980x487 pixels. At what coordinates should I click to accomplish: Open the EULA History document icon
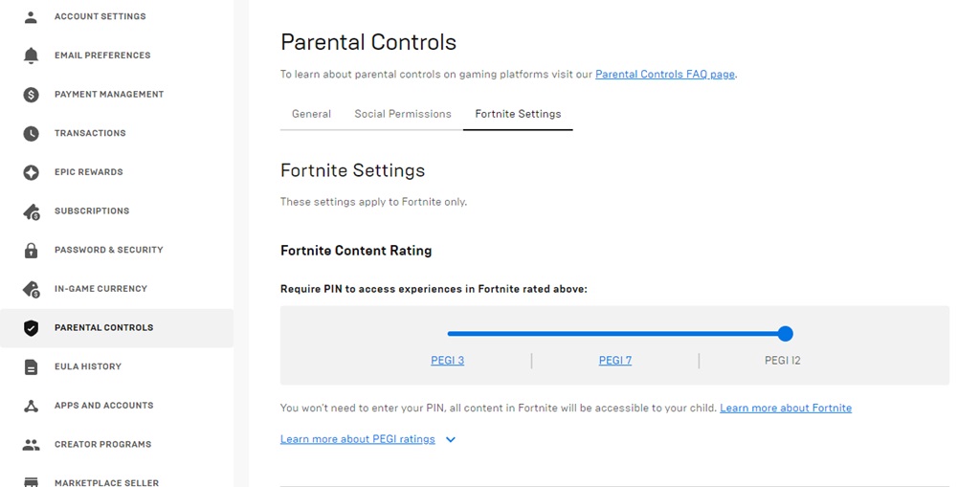[31, 367]
